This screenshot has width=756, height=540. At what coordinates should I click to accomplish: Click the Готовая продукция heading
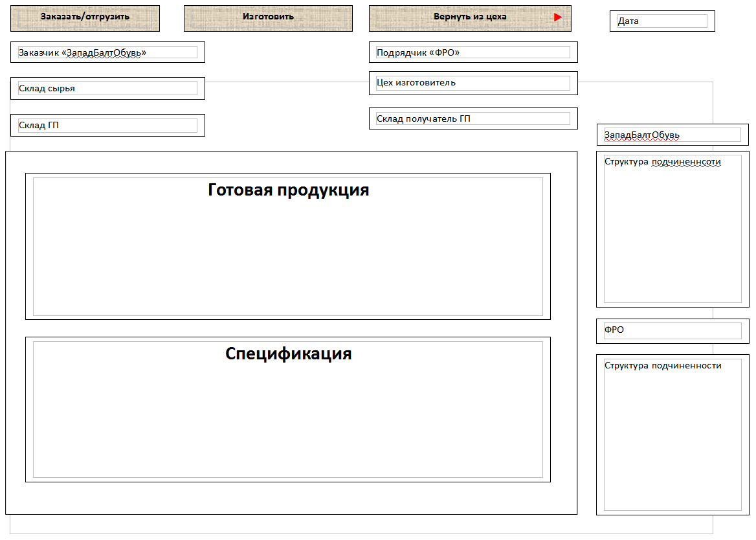point(288,190)
